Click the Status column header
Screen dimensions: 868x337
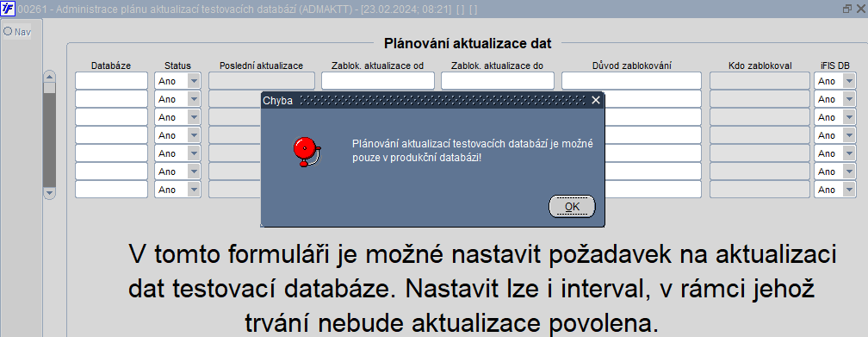177,66
